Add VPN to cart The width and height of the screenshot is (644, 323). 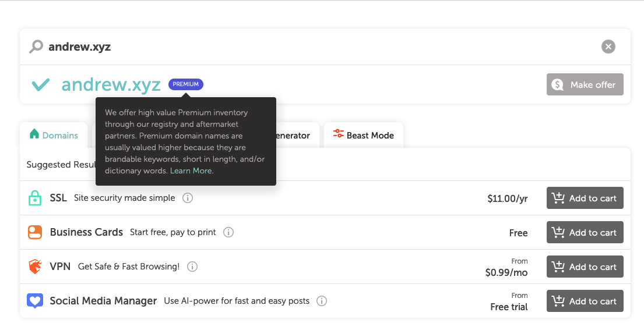(585, 267)
